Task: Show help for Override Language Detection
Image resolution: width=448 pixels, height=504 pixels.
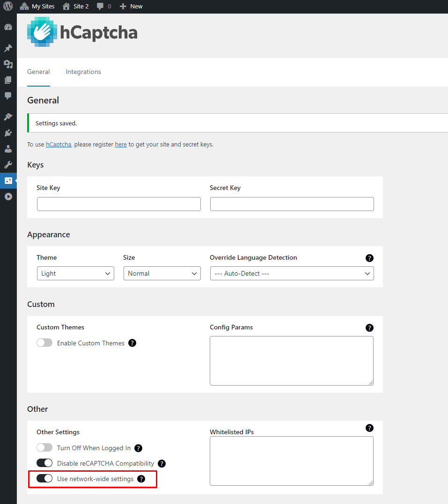Action: coord(369,258)
